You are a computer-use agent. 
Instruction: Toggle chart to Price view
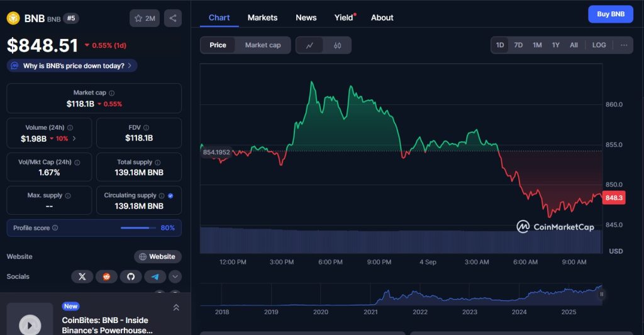pyautogui.click(x=218, y=45)
